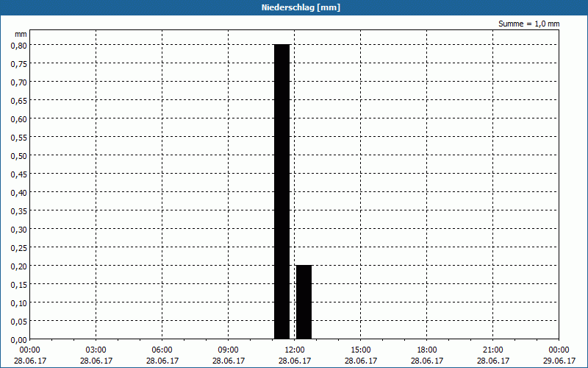Click the 0,55 y-axis label
This screenshot has width=588, height=368.
19,138
